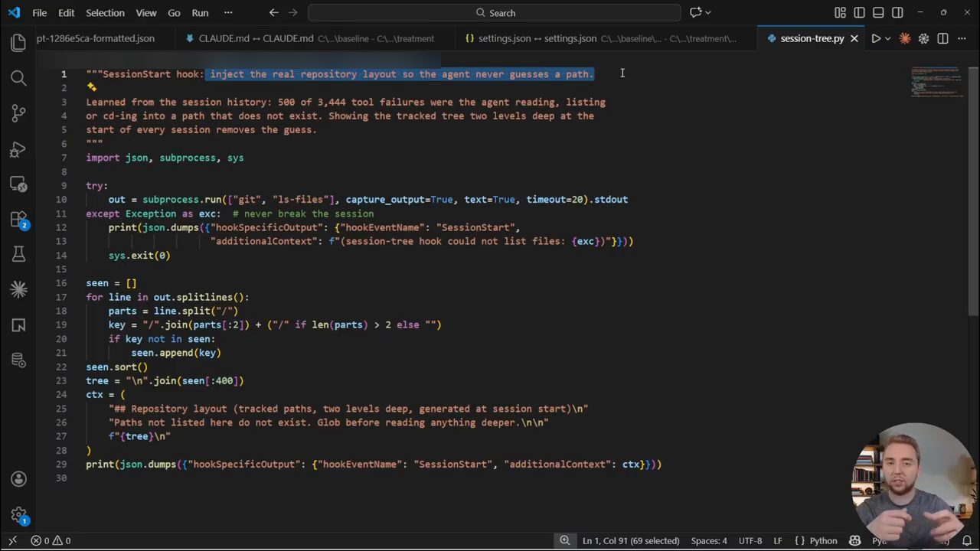Image resolution: width=980 pixels, height=551 pixels.
Task: Open the Run and Debug view
Action: (x=18, y=148)
